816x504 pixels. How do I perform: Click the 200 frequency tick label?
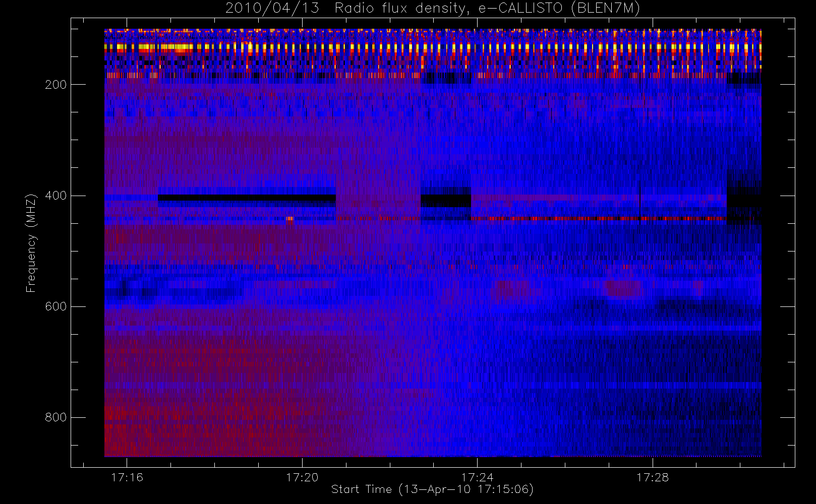(x=55, y=85)
